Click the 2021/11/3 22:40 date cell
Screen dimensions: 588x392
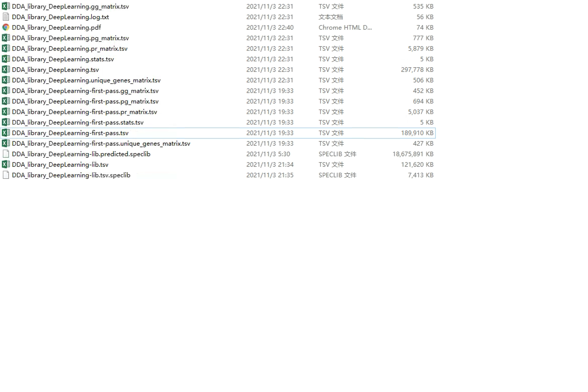270,28
